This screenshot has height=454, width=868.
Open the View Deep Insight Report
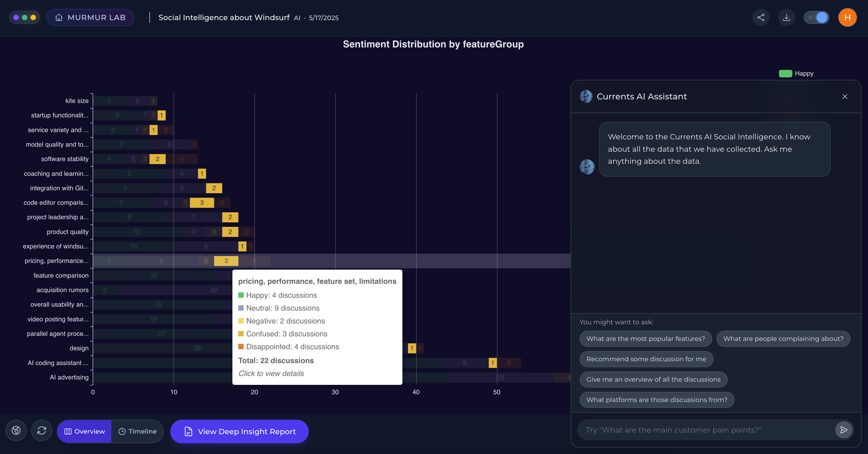coord(239,431)
